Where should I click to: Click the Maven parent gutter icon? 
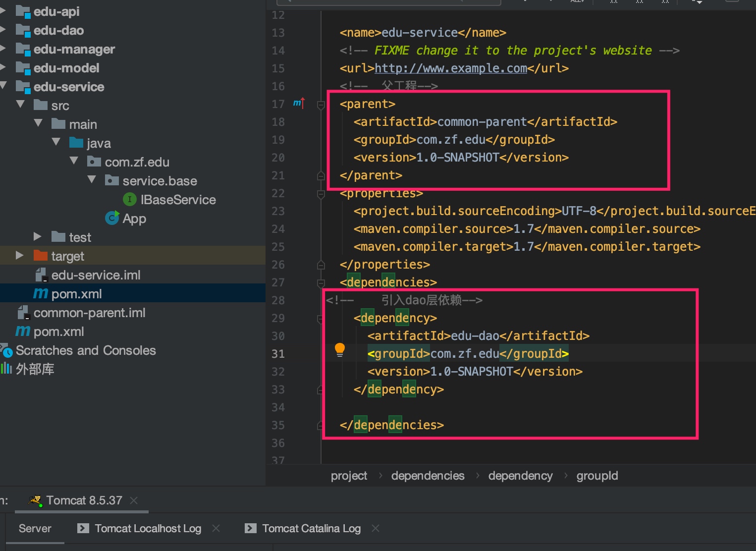298,103
